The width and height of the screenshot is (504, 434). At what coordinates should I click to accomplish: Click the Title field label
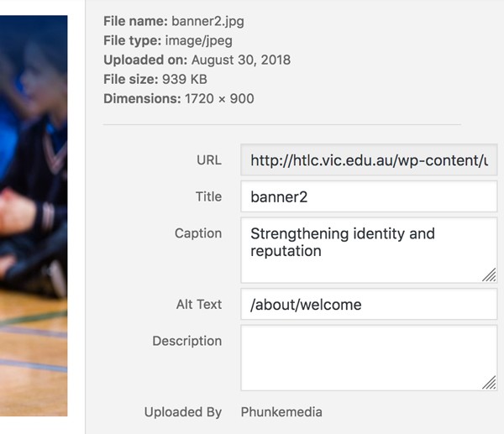click(x=208, y=196)
